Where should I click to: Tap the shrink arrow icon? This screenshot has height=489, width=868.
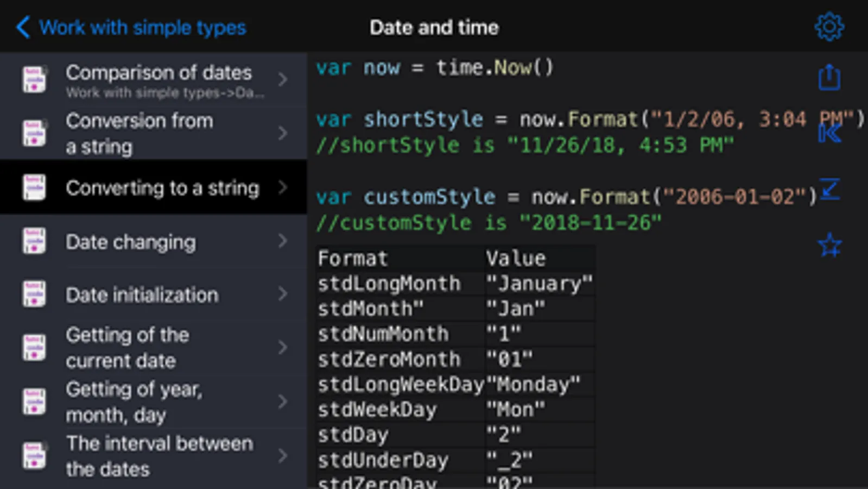point(830,189)
